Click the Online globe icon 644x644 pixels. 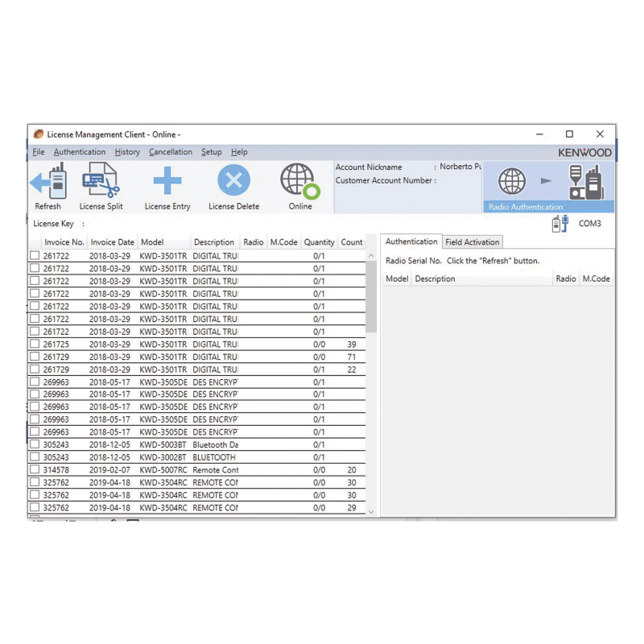299,181
